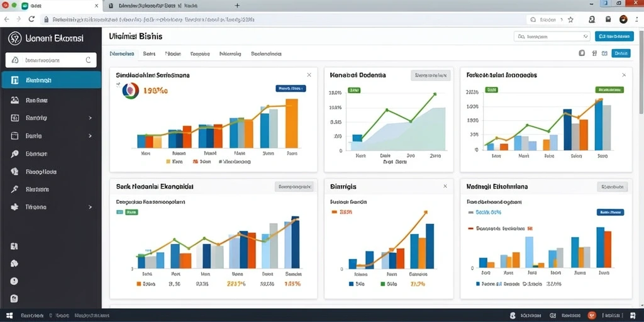
Task: Open the top-right dropdown selector next to the blue button
Action: click(552, 36)
